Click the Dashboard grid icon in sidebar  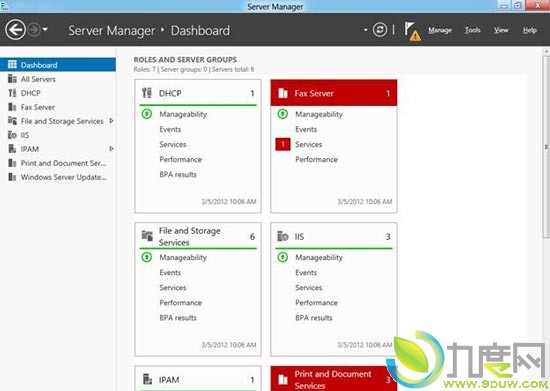click(x=12, y=65)
